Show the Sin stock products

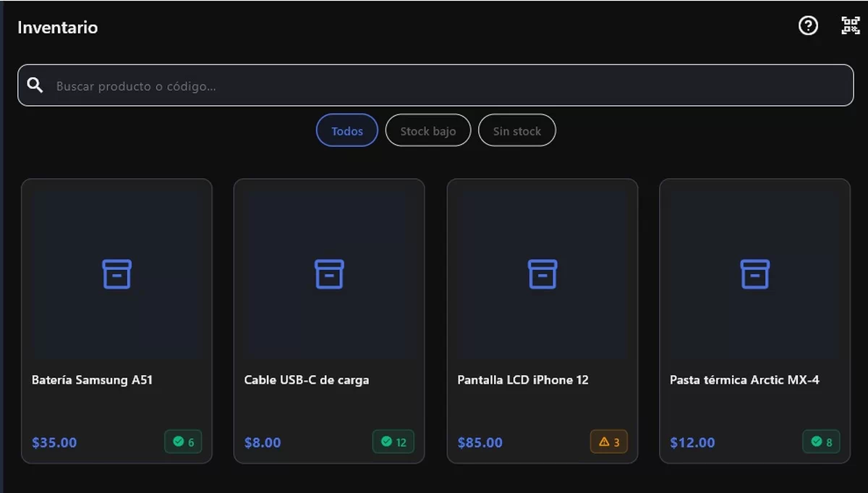(x=517, y=131)
